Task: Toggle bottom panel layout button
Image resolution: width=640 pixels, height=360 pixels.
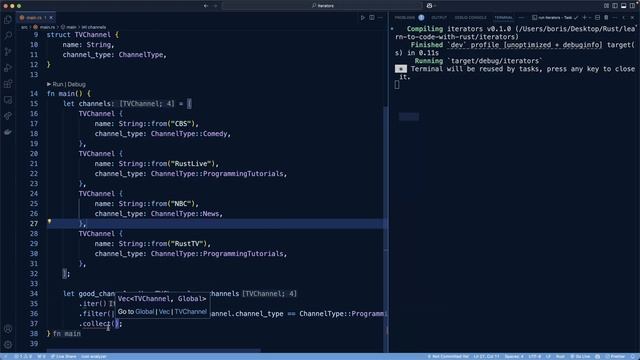Action: tap(624, 6)
